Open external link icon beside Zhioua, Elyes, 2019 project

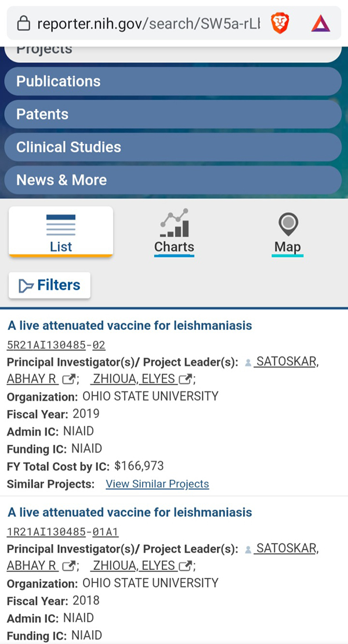[186, 380]
